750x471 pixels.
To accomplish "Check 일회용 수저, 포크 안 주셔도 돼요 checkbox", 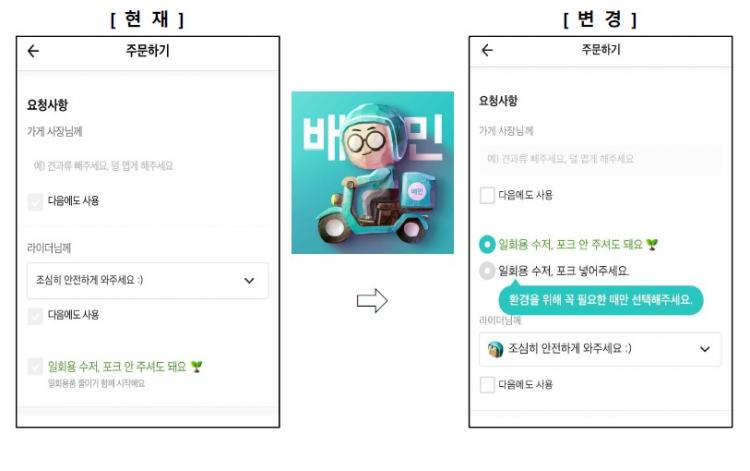I will pyautogui.click(x=35, y=367).
